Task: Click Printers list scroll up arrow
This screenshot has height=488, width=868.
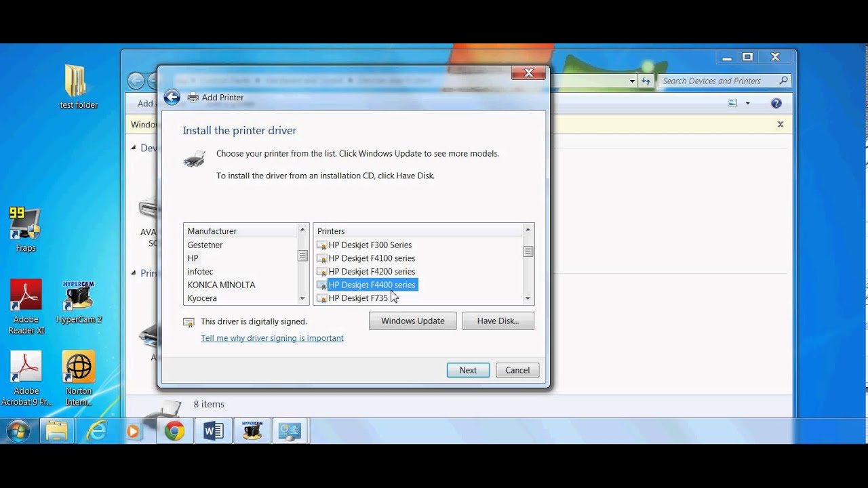Action: click(528, 230)
